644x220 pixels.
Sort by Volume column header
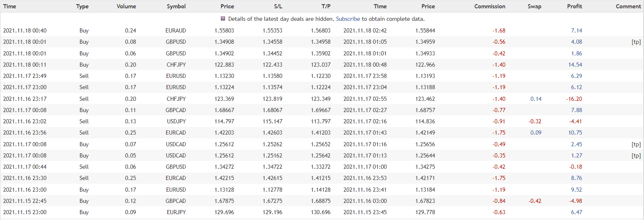[x=126, y=6]
